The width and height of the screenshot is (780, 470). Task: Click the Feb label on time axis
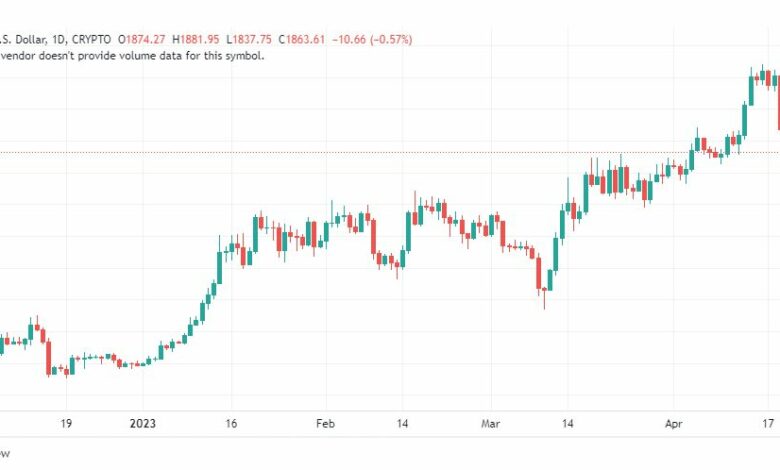pyautogui.click(x=325, y=424)
